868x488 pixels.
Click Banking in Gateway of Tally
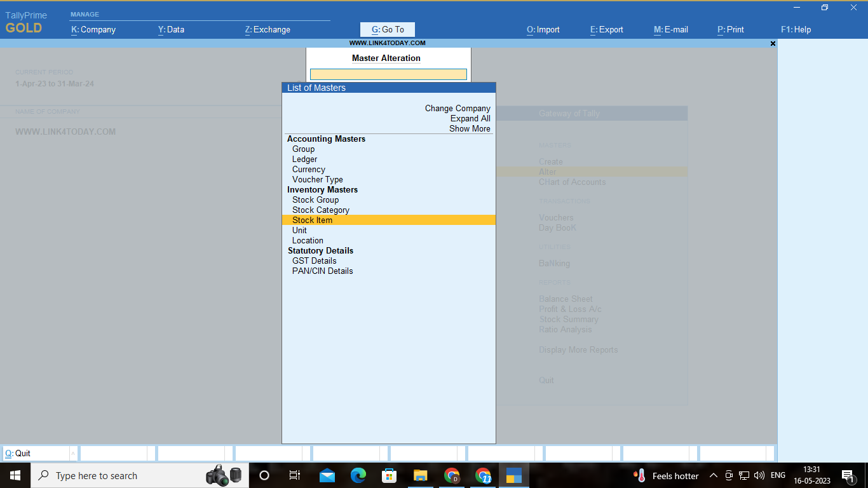pyautogui.click(x=554, y=263)
